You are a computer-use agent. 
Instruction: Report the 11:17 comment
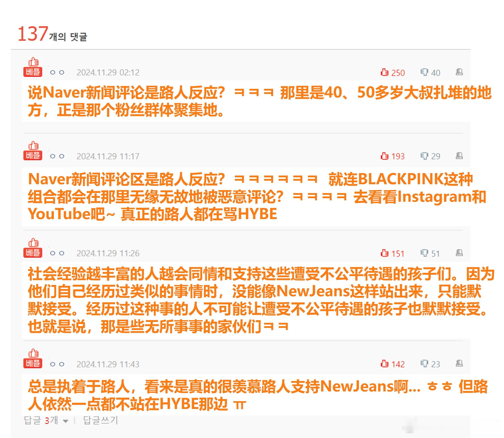[x=459, y=155]
